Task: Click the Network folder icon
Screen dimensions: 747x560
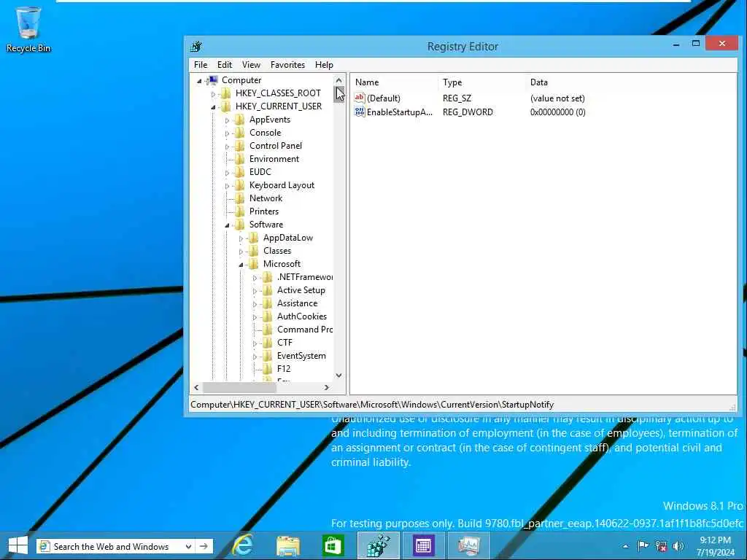Action: click(x=240, y=198)
